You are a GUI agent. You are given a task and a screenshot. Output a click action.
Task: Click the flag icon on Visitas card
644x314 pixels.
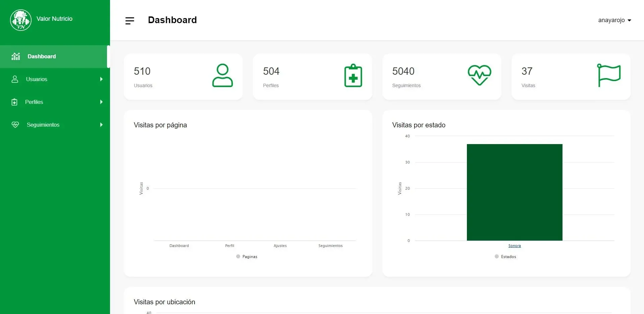coord(609,75)
